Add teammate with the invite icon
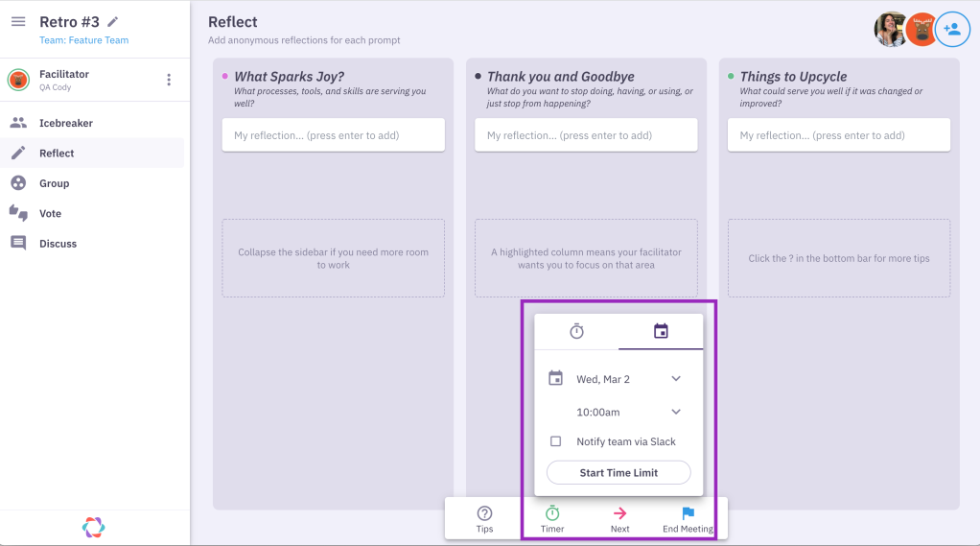This screenshot has height=546, width=980. pyautogui.click(x=952, y=30)
